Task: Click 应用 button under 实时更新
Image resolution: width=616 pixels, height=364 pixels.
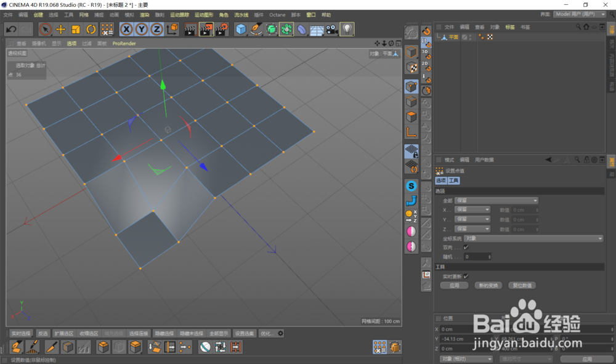Action: point(454,285)
